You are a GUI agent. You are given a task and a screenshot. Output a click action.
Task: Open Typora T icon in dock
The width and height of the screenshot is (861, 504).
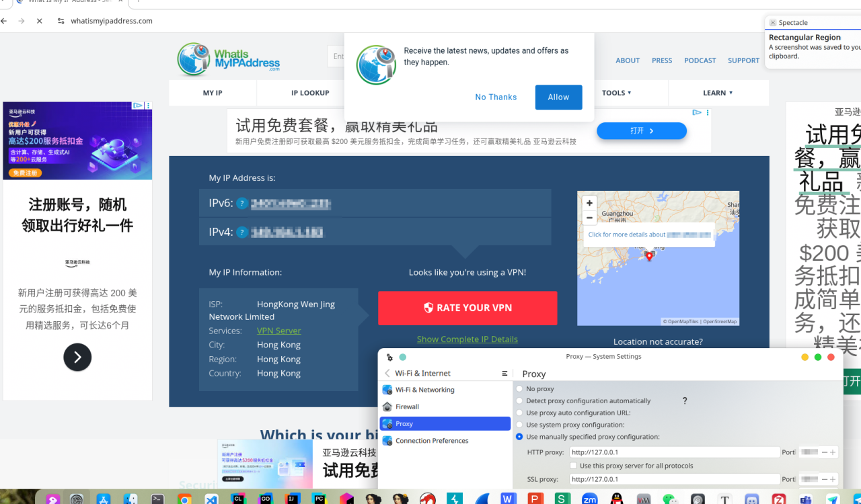click(x=724, y=499)
